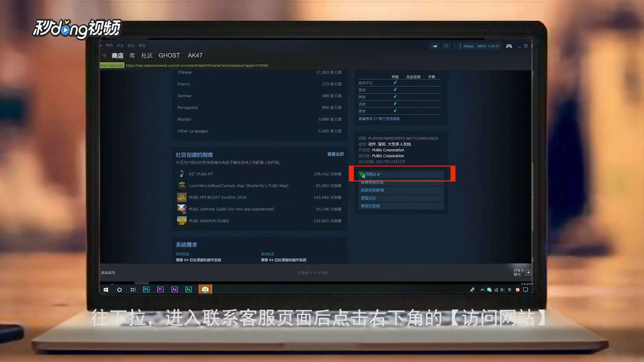Launch Photoshop from the taskbar
Image resolution: width=644 pixels, height=362 pixels.
[146, 290]
